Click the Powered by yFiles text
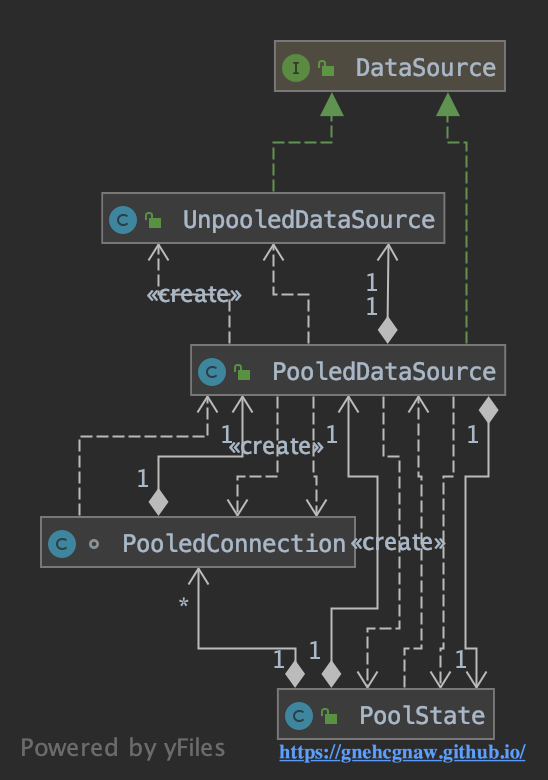548x780 pixels. click(123, 748)
